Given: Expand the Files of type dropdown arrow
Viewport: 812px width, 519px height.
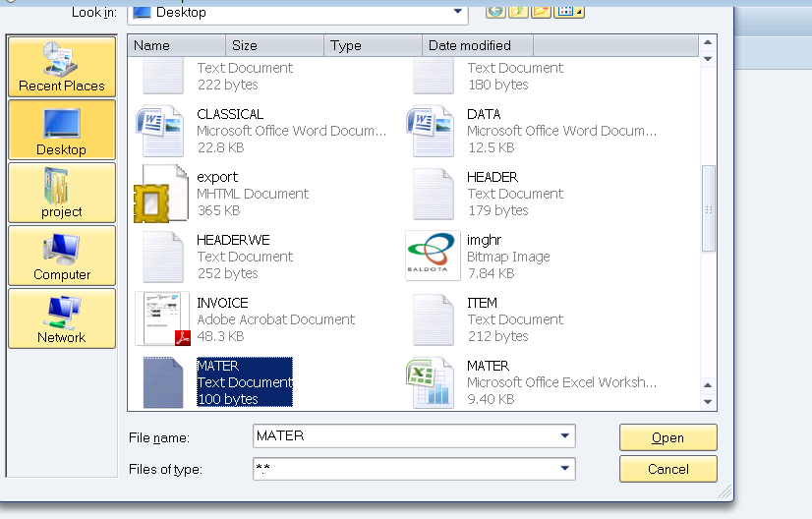Looking at the screenshot, I should pyautogui.click(x=565, y=468).
